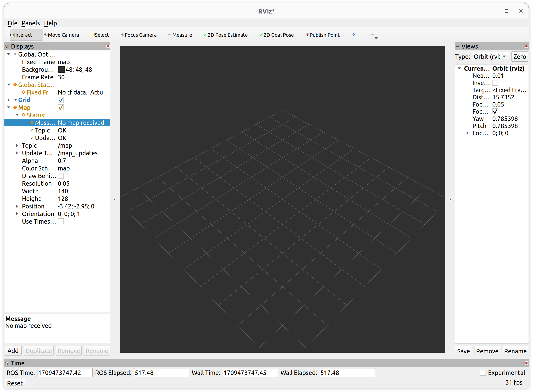Select the 2D Pose Estimate tool

(x=226, y=35)
